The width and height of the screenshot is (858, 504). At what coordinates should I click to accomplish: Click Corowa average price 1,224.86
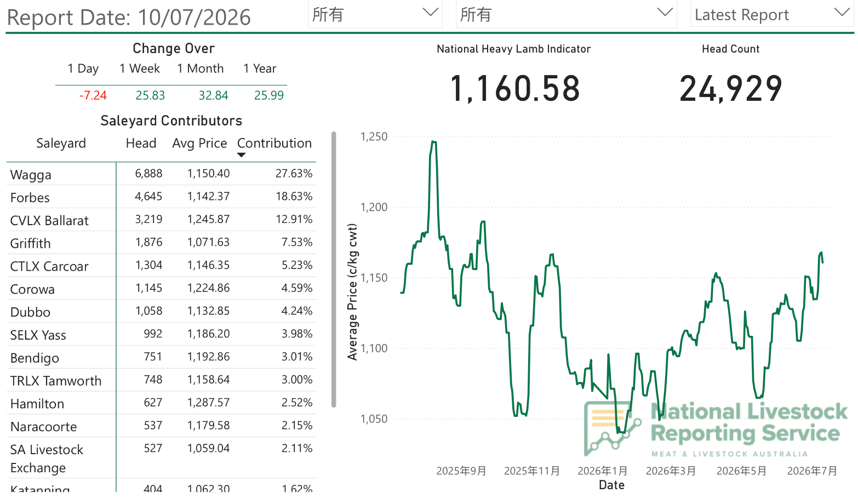[x=208, y=288]
